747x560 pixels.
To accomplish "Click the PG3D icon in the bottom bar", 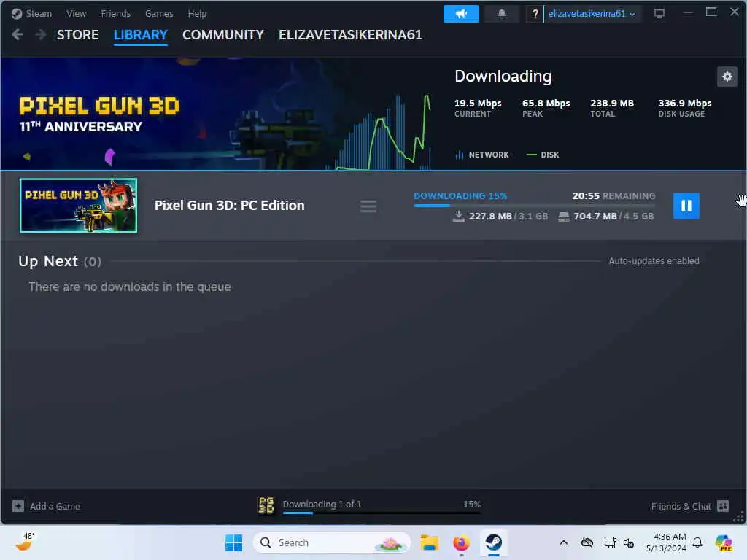I will point(266,505).
